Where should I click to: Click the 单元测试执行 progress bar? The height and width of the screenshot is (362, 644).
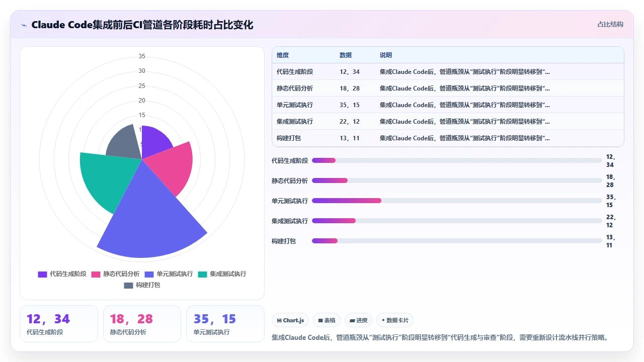click(457, 201)
